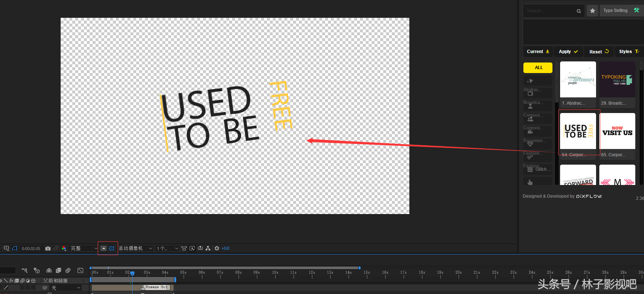Enable motion blur icon in timeline
The height and width of the screenshot is (294, 644).
click(x=68, y=270)
